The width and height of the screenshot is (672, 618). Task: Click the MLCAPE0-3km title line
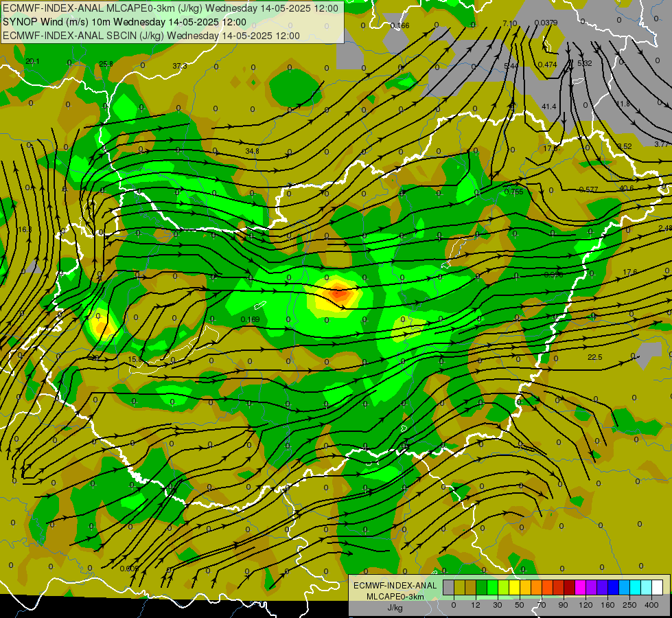point(170,8)
